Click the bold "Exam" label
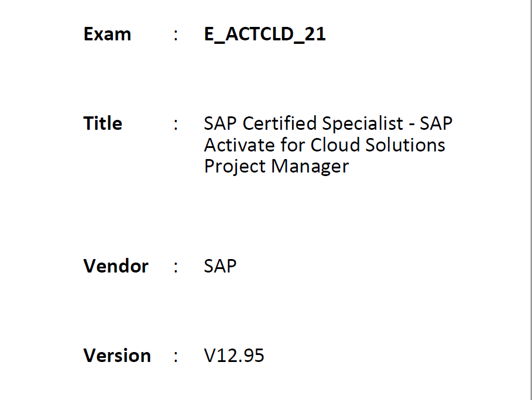Image resolution: width=532 pixels, height=400 pixels. (107, 35)
